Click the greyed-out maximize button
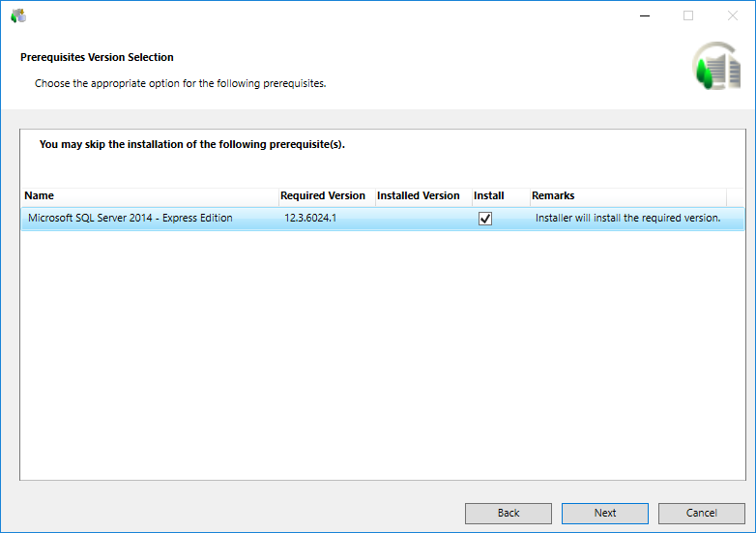The height and width of the screenshot is (533, 756). pyautogui.click(x=688, y=15)
